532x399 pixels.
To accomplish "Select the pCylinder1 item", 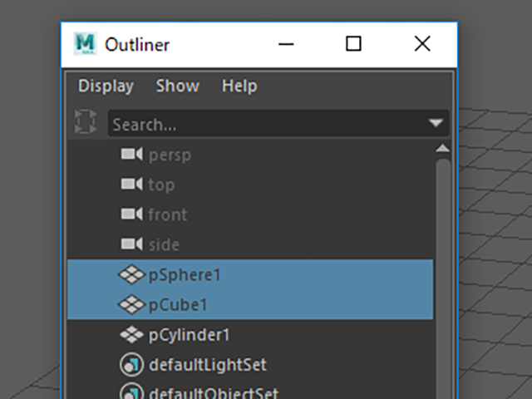I will click(250, 334).
